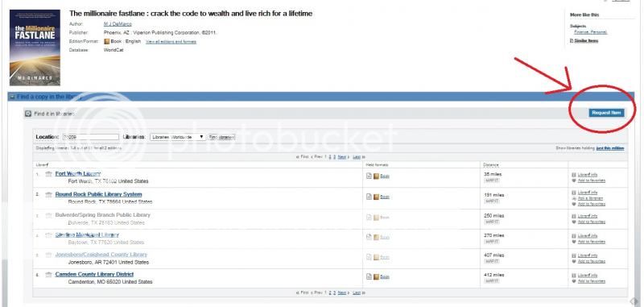Add Fort Worth Library to favorites
Image resolution: width=644 pixels, height=307 pixels.
pos(592,180)
